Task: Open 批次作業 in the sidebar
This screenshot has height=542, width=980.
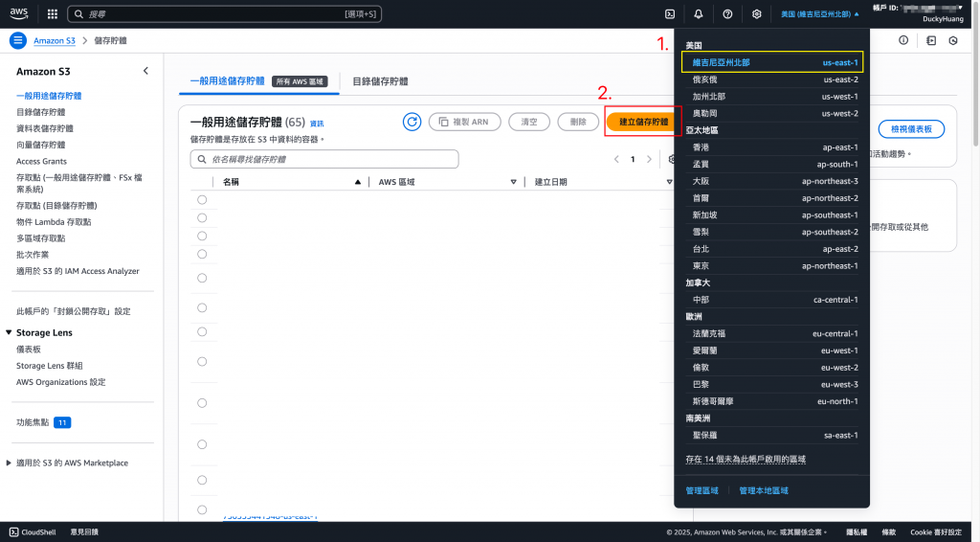Action: coord(33,255)
